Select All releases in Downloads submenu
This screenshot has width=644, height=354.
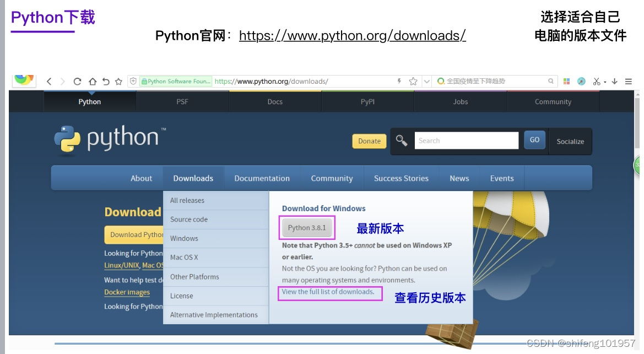coord(216,200)
